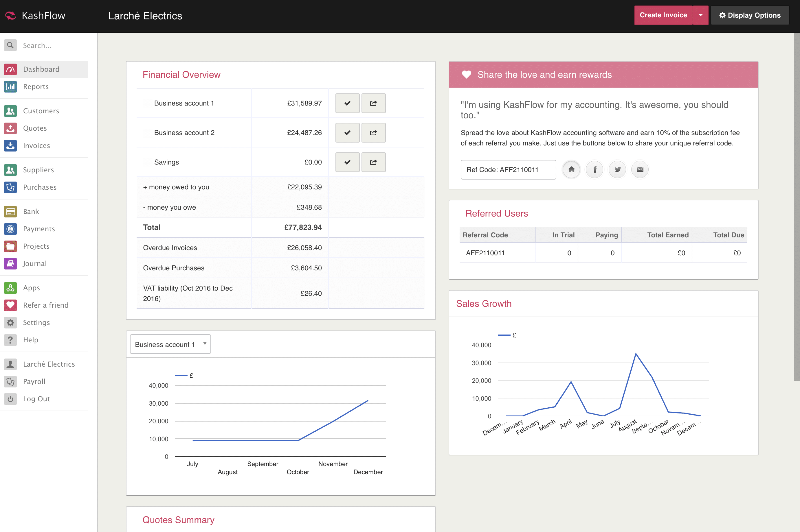Click Log Out in the sidebar
This screenshot has width=800, height=532.
36,399
